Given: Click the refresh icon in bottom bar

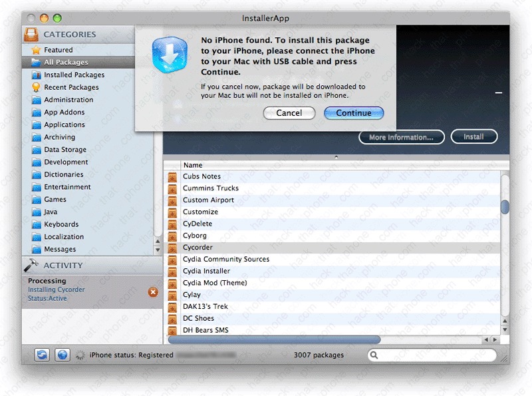Looking at the screenshot, I should 42,355.
